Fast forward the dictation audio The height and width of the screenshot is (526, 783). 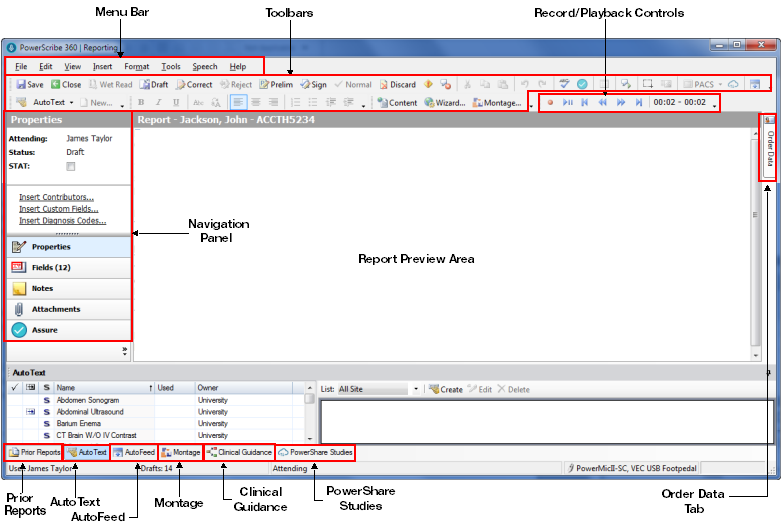(x=621, y=102)
